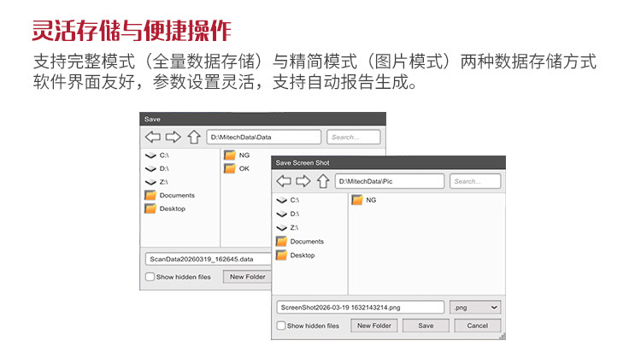Screen dimensions: 641x364
Task: Click back arrow in Save Screen Shot dialog
Action: (x=284, y=181)
